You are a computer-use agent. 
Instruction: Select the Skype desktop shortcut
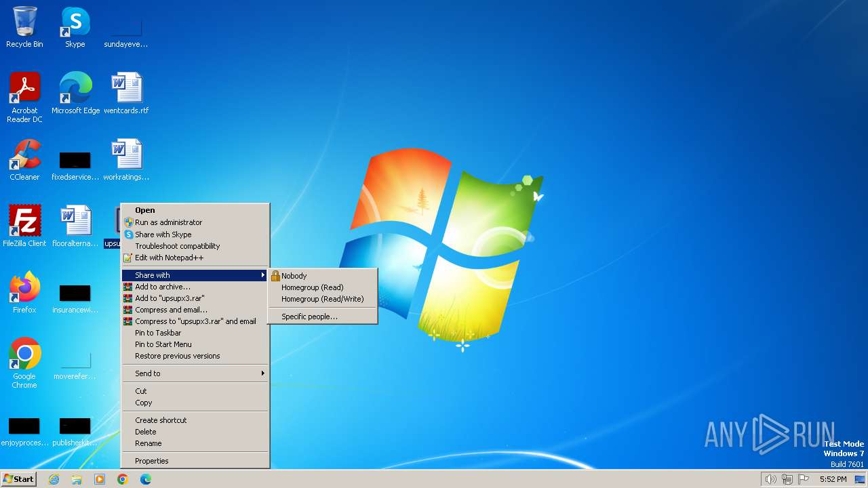point(75,27)
